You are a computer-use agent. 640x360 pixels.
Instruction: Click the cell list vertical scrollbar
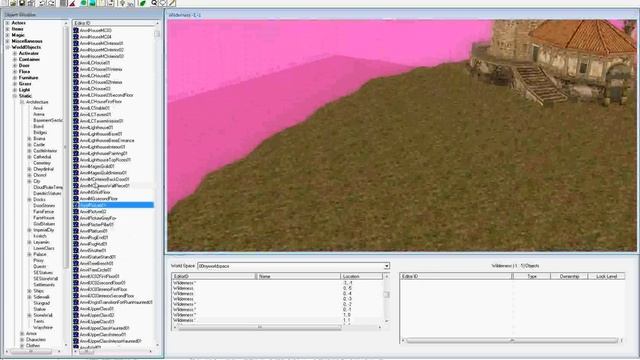pos(386,300)
